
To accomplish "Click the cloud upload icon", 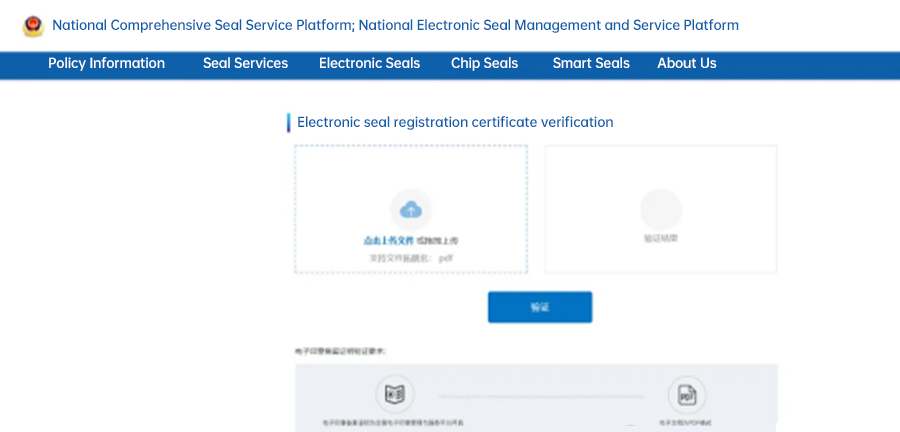I will tap(411, 210).
